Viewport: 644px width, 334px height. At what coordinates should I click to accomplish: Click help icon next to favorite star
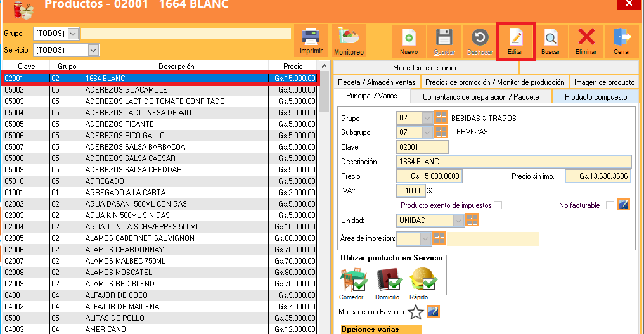click(x=434, y=312)
